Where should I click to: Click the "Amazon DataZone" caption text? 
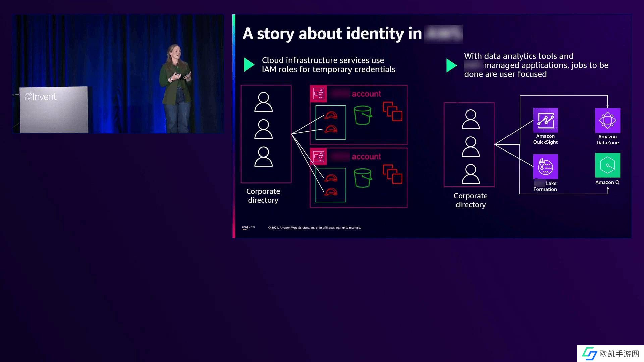[607, 140]
